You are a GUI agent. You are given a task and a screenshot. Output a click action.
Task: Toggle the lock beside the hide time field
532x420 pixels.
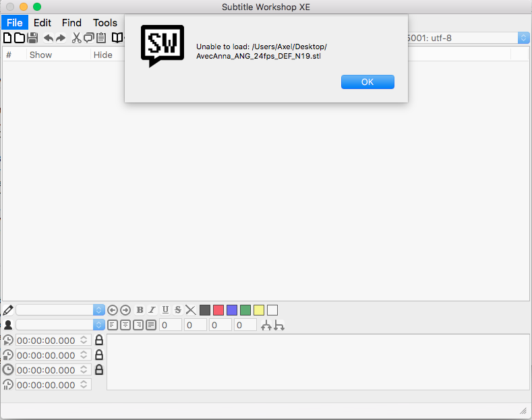(x=99, y=355)
